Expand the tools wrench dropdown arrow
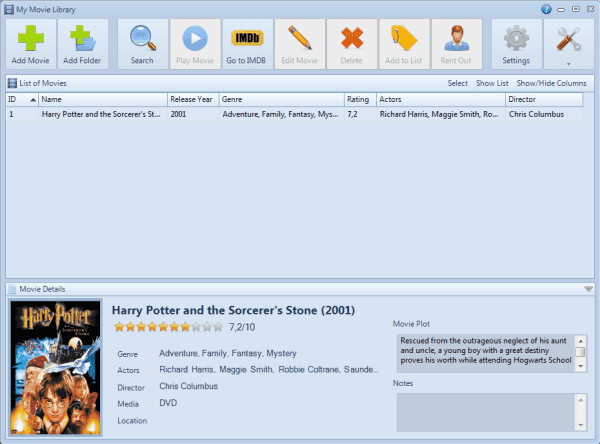 coord(569,64)
